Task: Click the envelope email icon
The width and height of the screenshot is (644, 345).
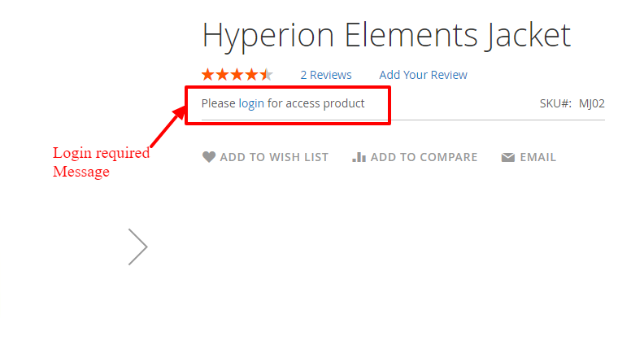Action: tap(508, 157)
